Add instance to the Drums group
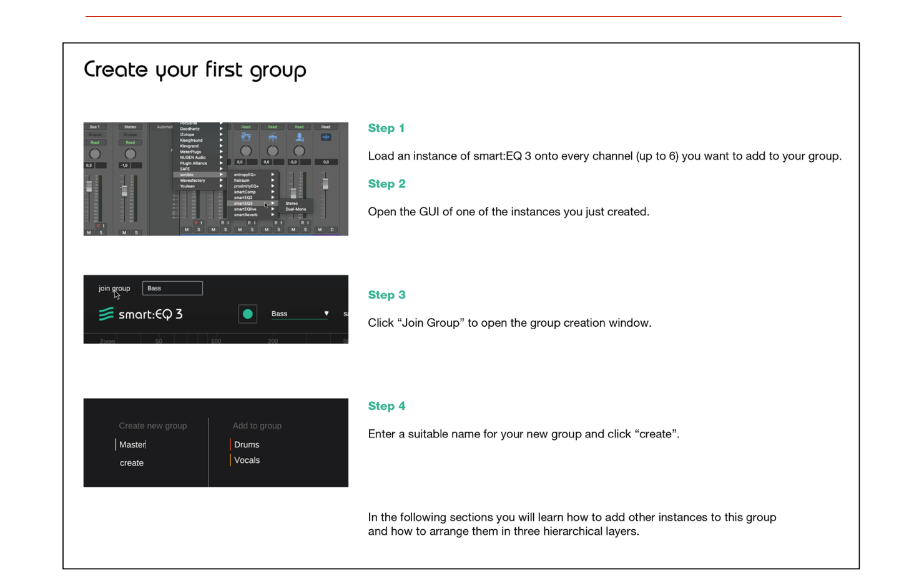The width and height of the screenshot is (924, 586). click(247, 445)
